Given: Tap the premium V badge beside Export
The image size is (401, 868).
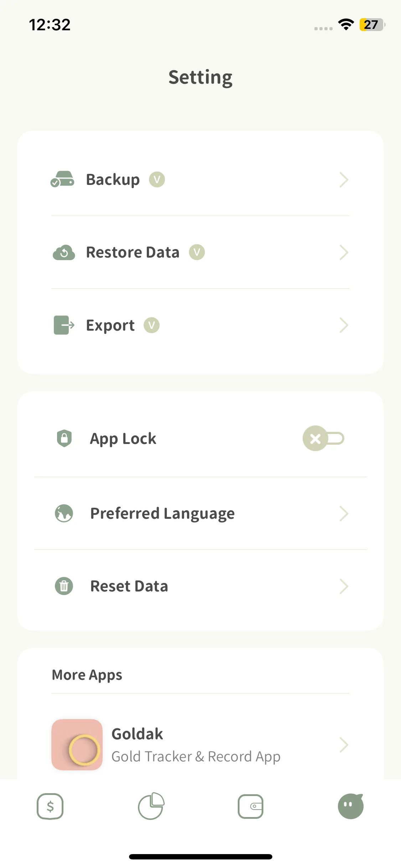Looking at the screenshot, I should point(151,325).
